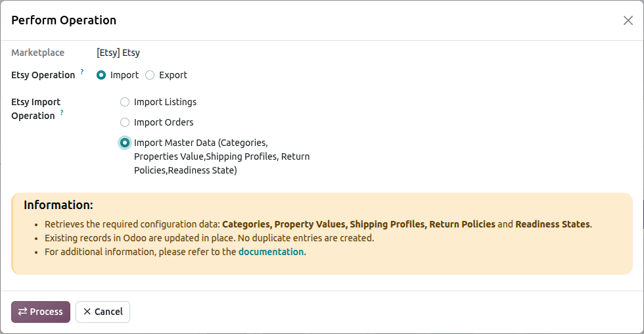
Task: Select the Import Master Data option
Action: (125, 143)
